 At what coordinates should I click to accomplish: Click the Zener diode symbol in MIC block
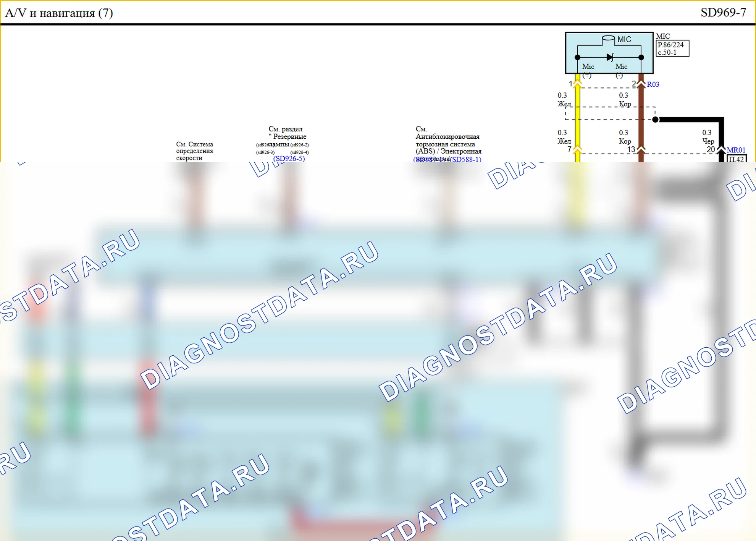coord(609,57)
